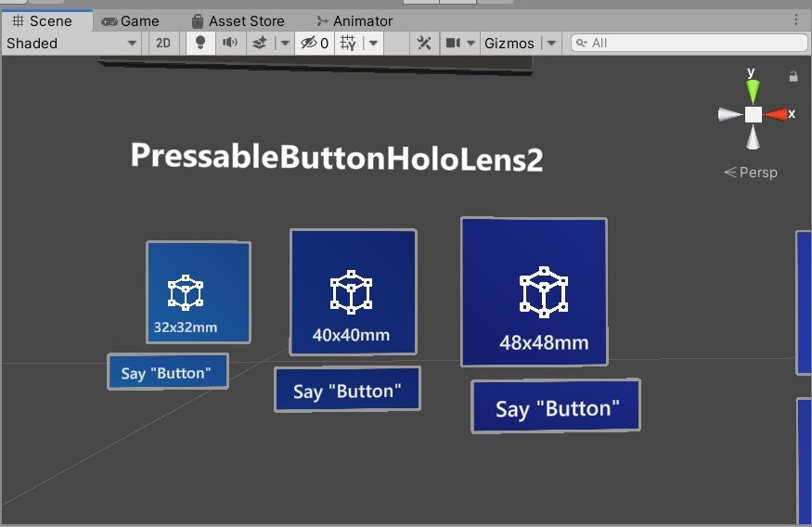Screen dimensions: 812x527
Task: Select the PressableButtonHoloLens2 title text
Action: (337, 157)
